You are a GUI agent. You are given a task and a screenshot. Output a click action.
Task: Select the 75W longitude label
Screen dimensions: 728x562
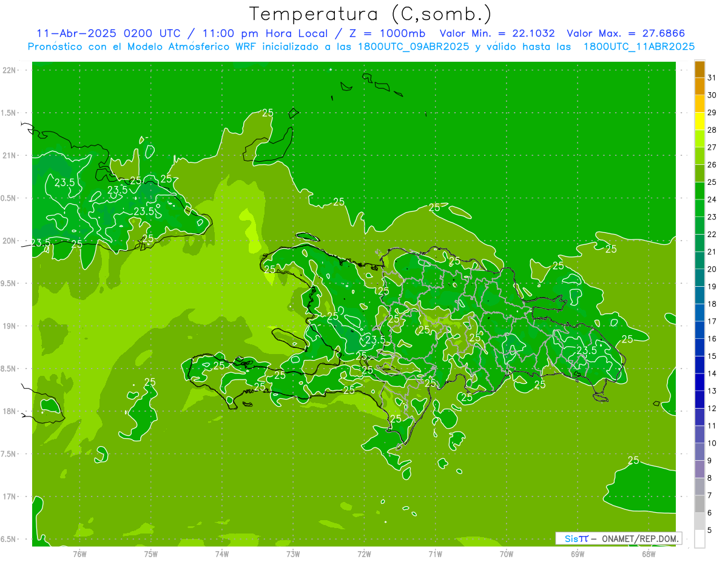point(151,554)
